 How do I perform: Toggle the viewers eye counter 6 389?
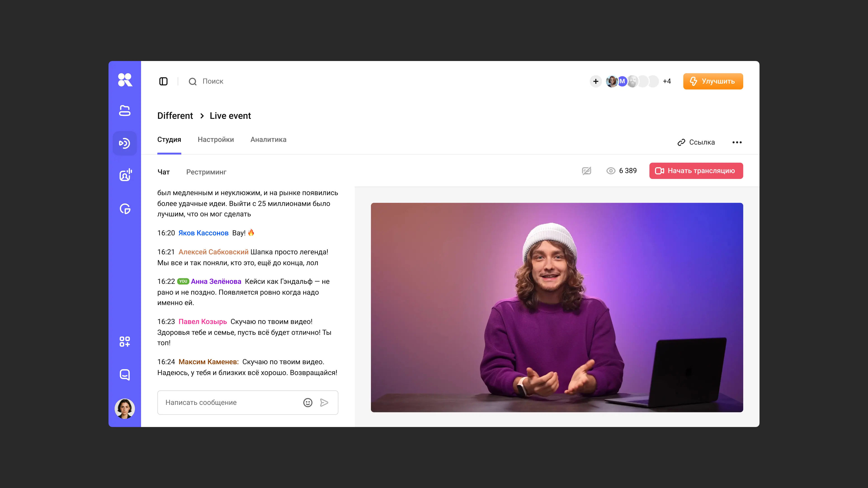pos(621,171)
